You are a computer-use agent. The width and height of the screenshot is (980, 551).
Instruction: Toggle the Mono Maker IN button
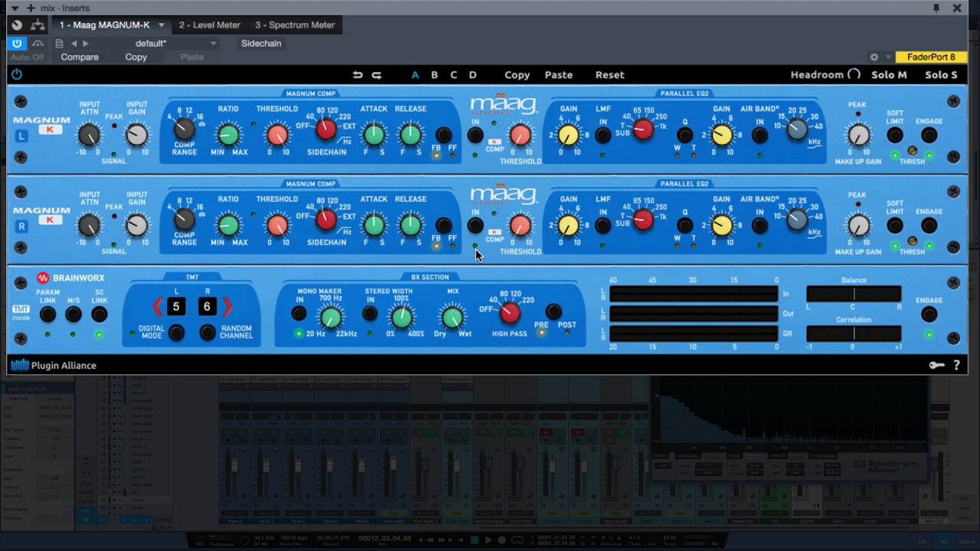coord(299,314)
